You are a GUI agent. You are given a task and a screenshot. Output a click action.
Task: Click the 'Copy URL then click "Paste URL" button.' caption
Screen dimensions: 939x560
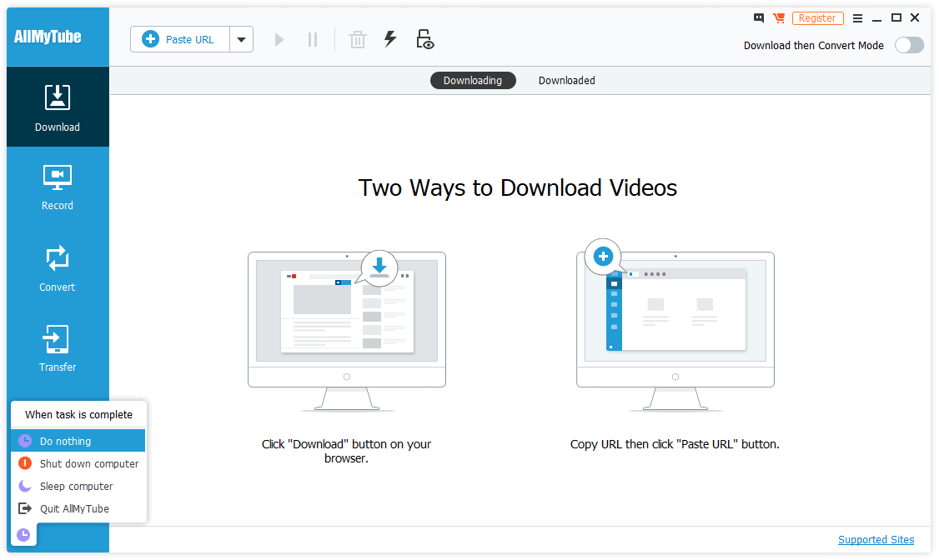point(675,444)
